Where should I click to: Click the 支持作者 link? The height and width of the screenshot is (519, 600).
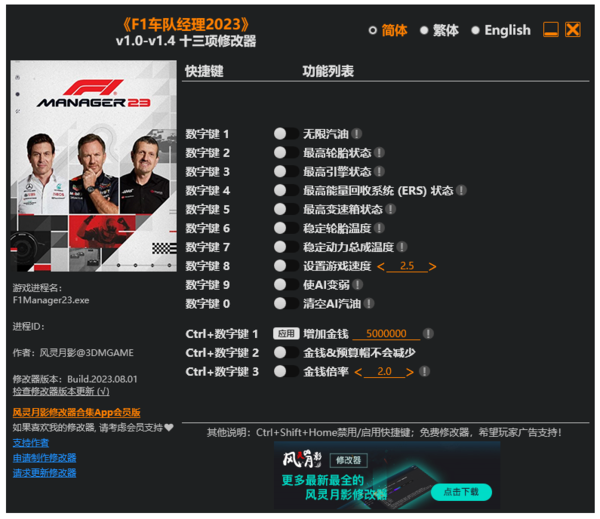click(x=31, y=443)
